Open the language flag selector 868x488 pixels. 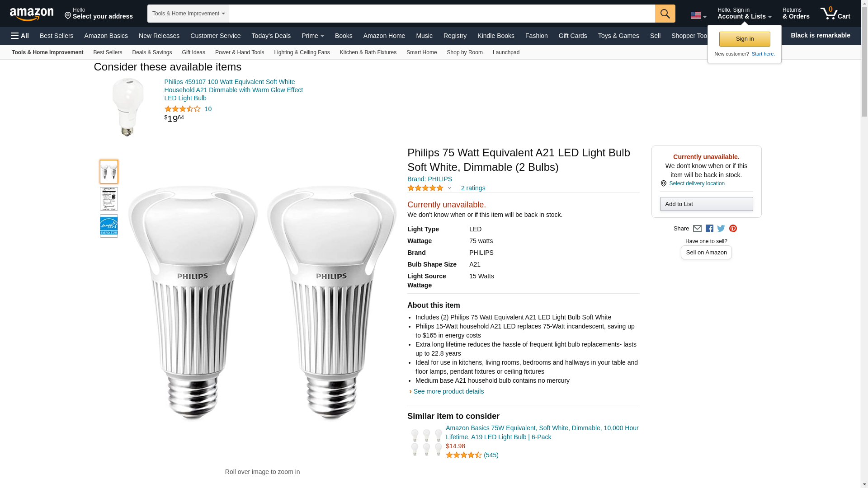(698, 16)
